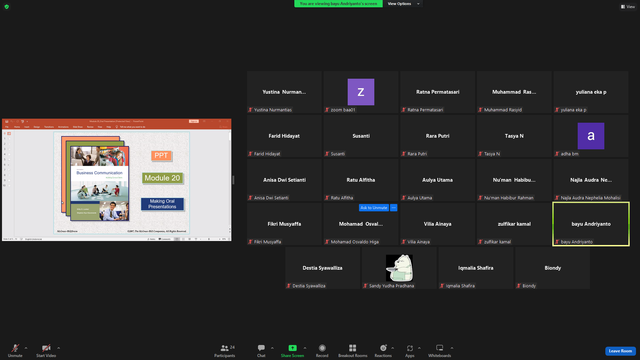Select Fikri Musyaffa participant tile
The height and width of the screenshot is (360, 640).
pos(284,224)
